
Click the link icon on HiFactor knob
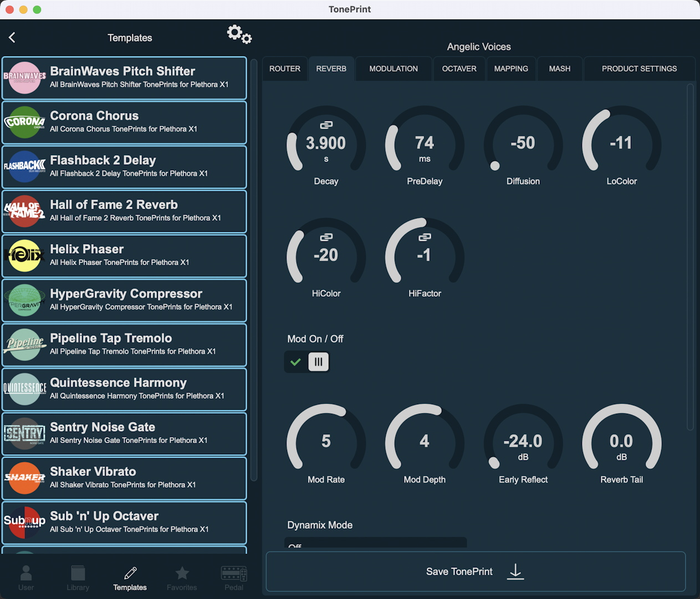[x=425, y=237]
